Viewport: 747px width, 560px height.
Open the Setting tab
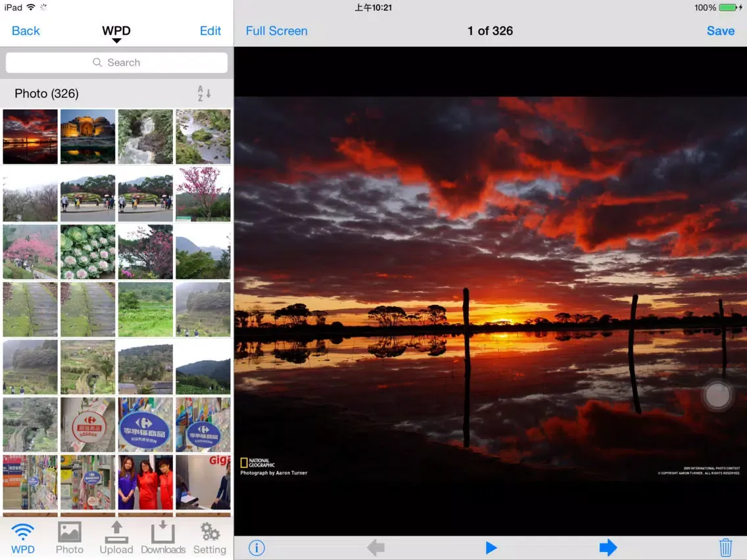(210, 538)
